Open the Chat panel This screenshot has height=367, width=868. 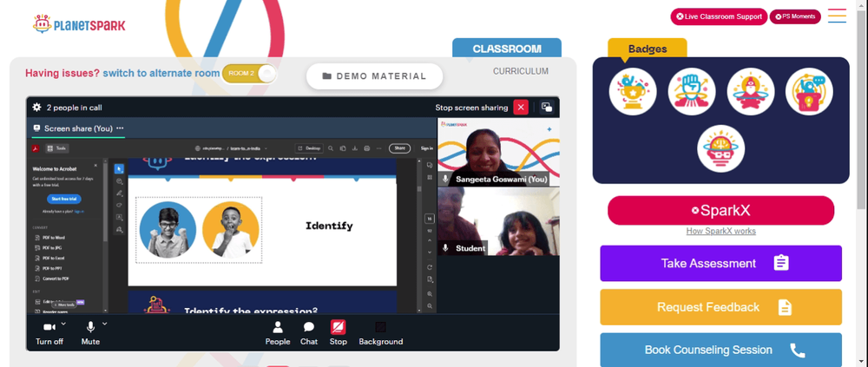[x=309, y=333]
